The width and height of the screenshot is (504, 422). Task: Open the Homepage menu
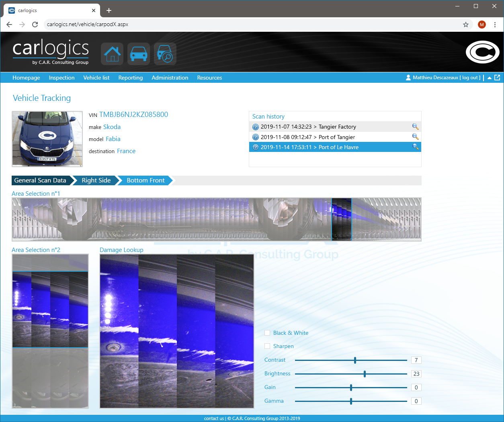coord(26,78)
